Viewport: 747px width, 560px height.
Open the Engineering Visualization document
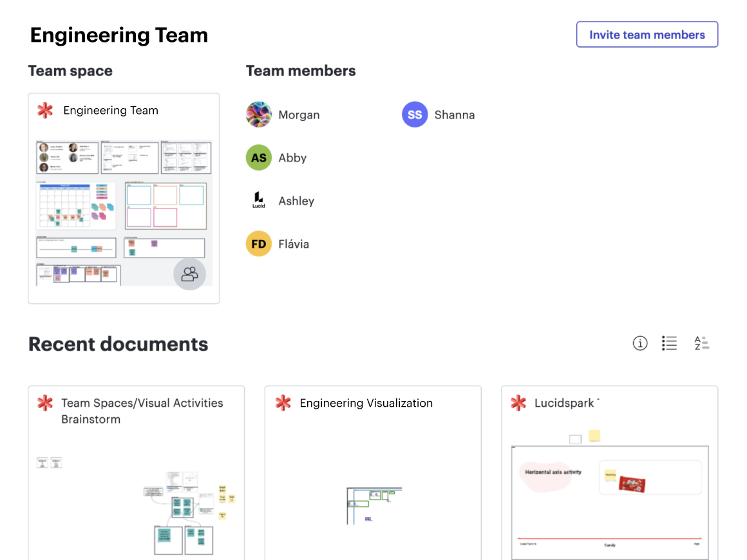point(366,403)
